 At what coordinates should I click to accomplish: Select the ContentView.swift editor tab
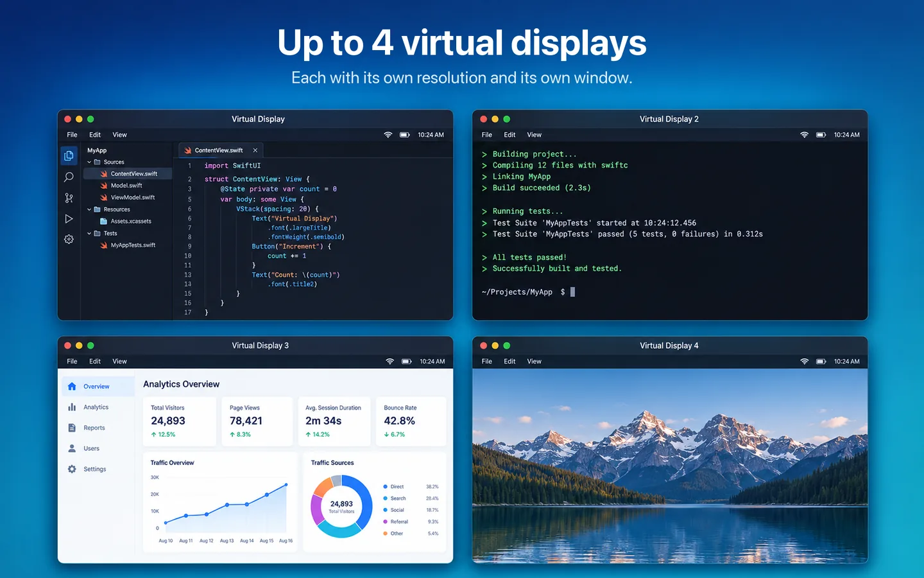221,150
